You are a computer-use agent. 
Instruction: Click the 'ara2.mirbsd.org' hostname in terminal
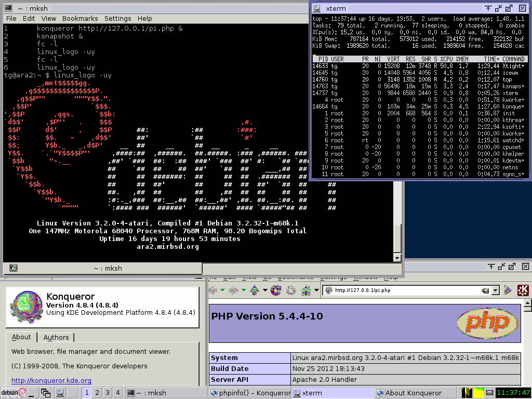coord(168,247)
